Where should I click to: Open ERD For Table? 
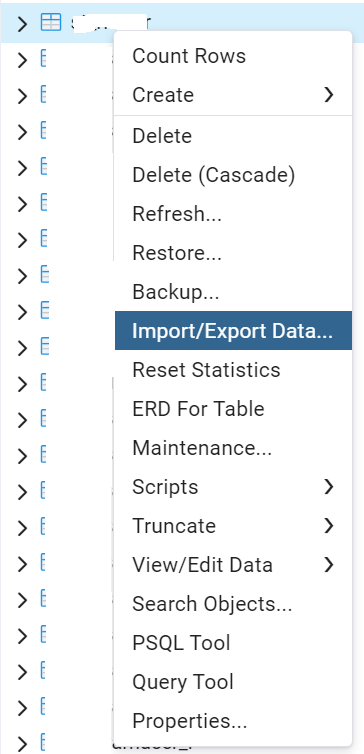[x=233, y=409]
